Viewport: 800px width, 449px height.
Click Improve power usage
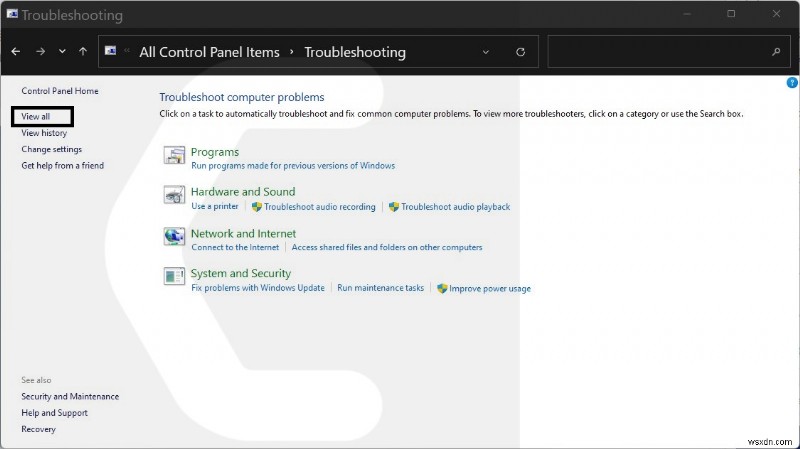click(x=490, y=288)
